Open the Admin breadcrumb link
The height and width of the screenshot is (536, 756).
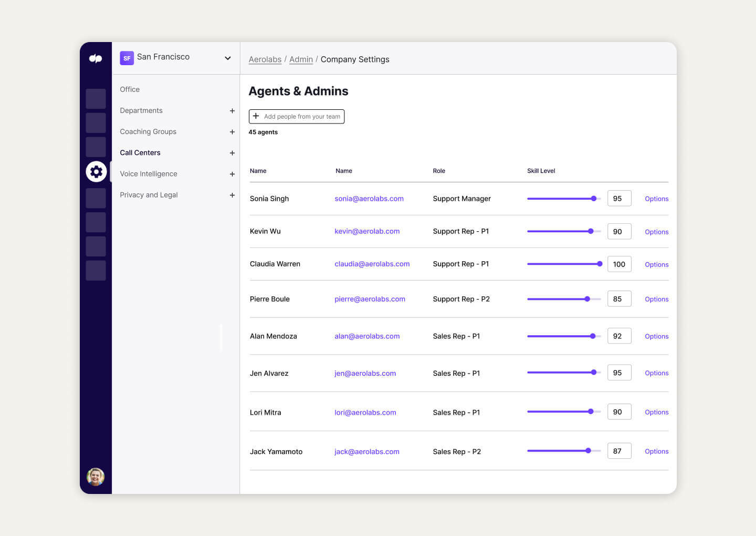(301, 59)
